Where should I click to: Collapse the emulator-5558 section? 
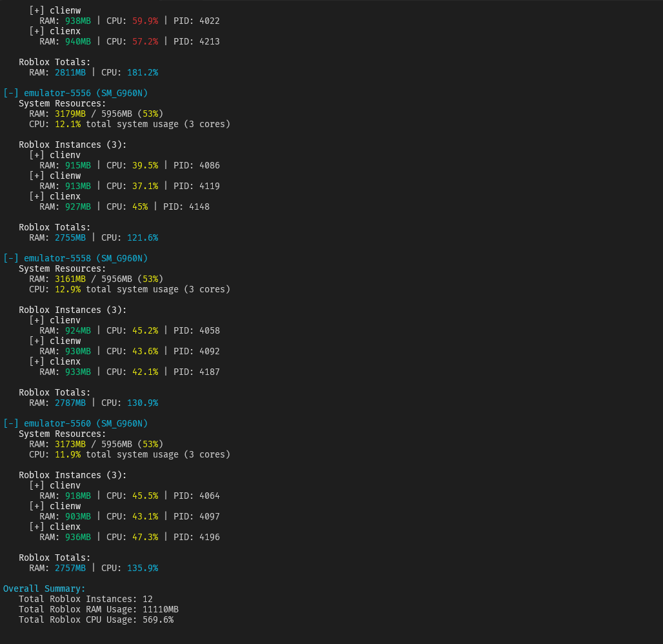pos(10,258)
